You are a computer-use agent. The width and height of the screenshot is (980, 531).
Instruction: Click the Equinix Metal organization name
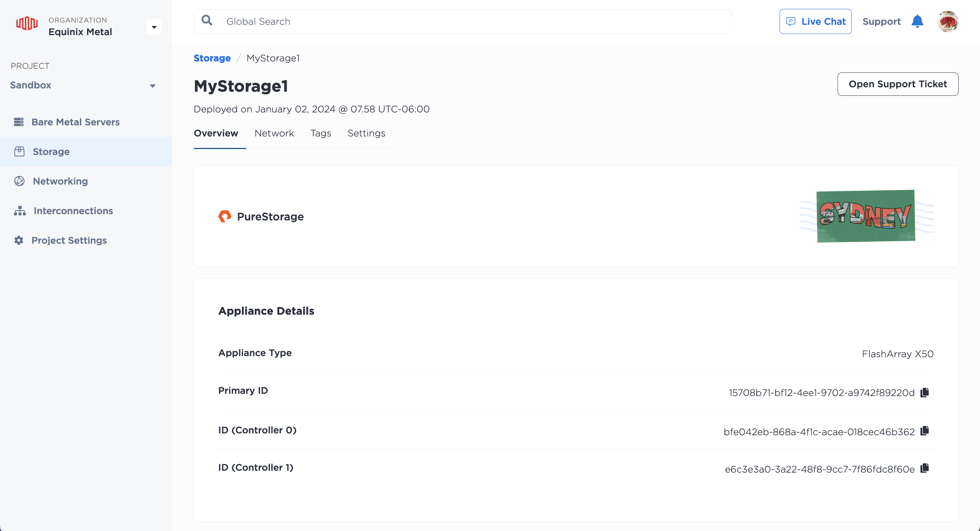point(80,32)
